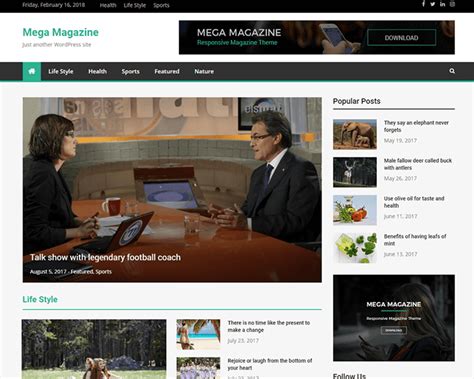The width and height of the screenshot is (474, 379).
Task: Open the Twitter social icon
Action: click(433, 4)
